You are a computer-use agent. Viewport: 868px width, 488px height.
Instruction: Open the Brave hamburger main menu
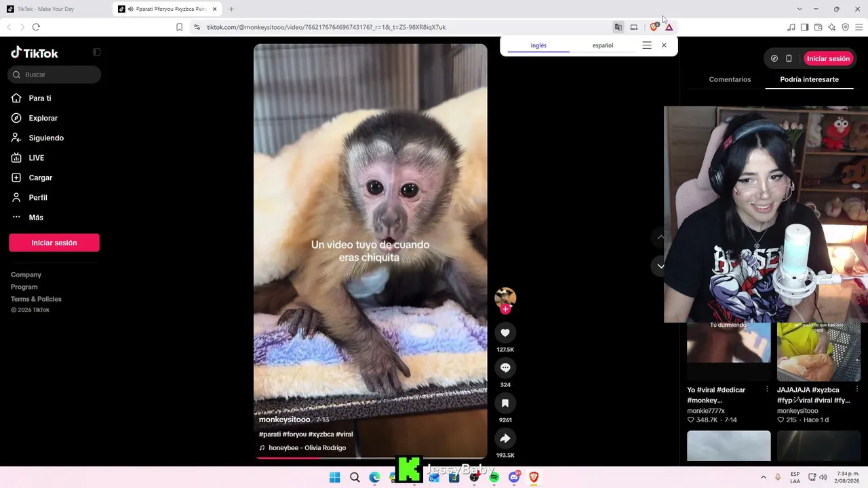(x=859, y=27)
